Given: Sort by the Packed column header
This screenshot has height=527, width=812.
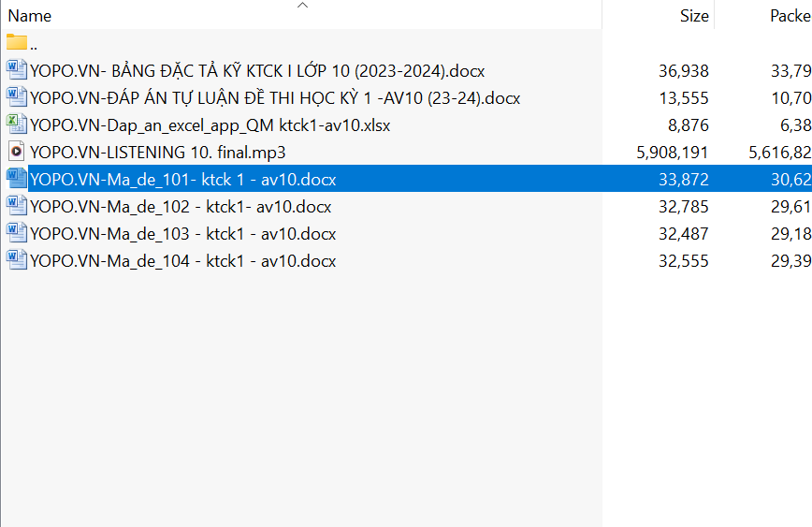Looking at the screenshot, I should pos(789,16).
